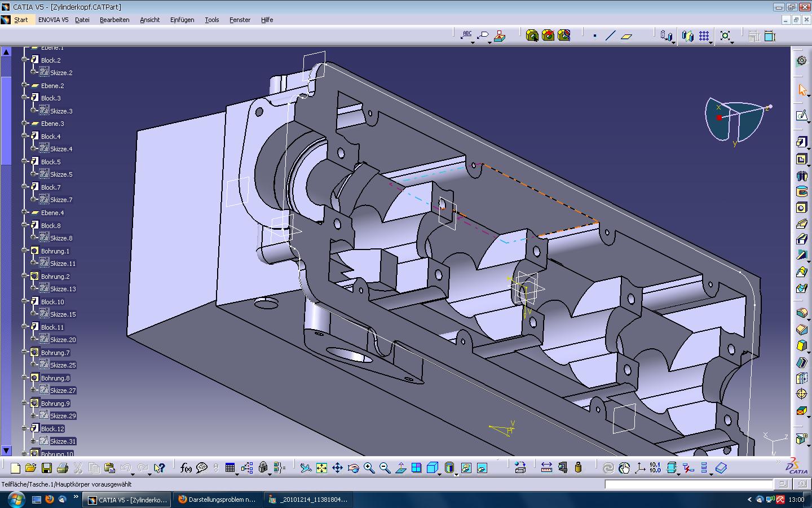Screen dimensions: 812x508
Task: Open the Ansicht menu
Action: pyautogui.click(x=150, y=20)
